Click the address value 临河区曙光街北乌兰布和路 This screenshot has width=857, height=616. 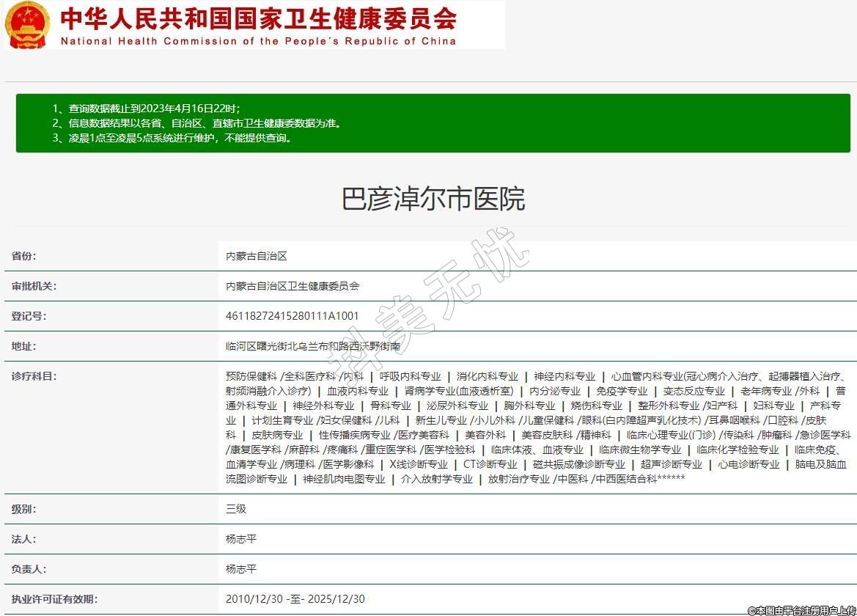coord(313,346)
